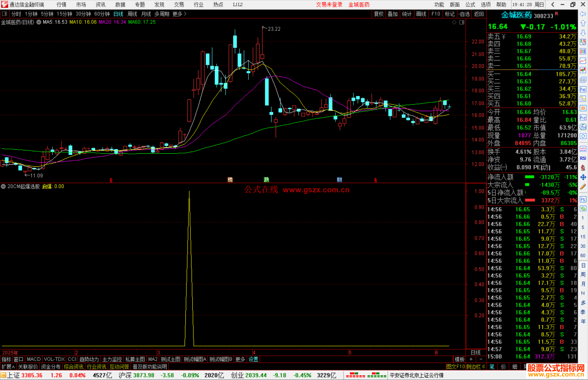Open the -自选 watchlist option

tap(464, 14)
